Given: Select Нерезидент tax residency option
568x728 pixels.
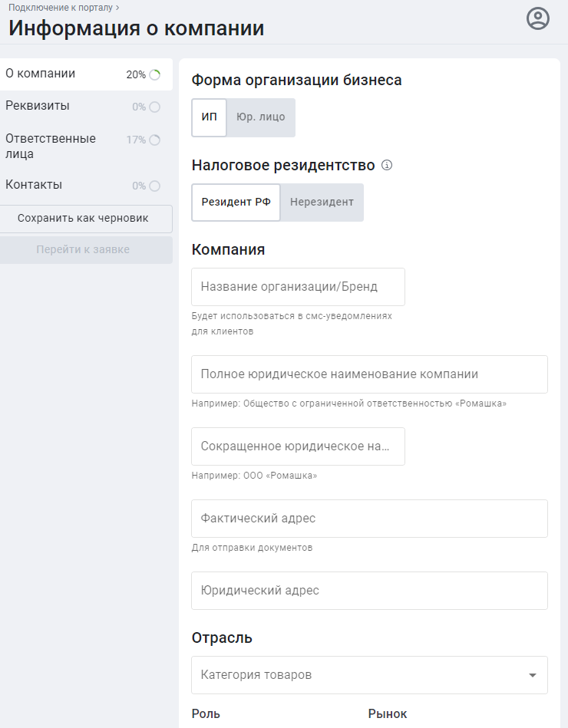Looking at the screenshot, I should pos(322,203).
